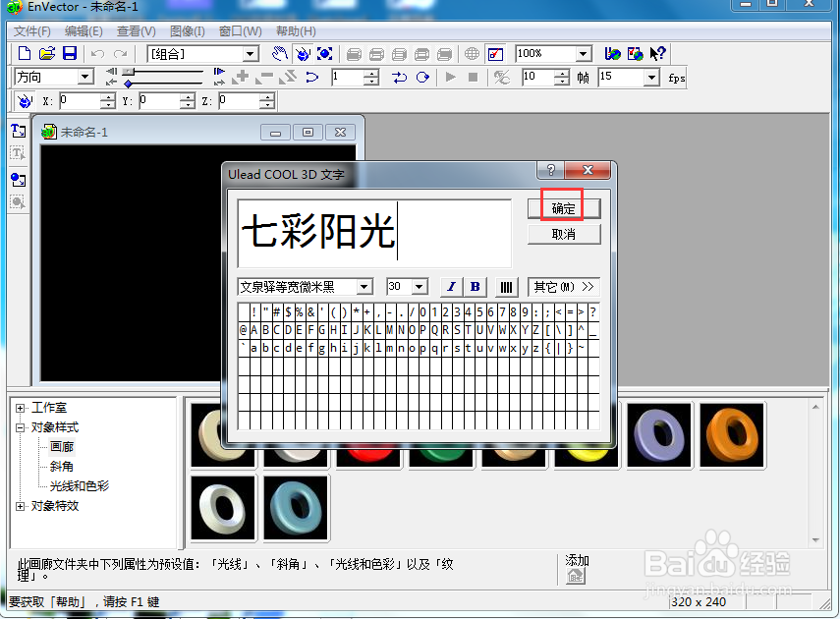Screen dimensions: 840x619
Task: Click 取消 to cancel the text dialog
Action: click(x=564, y=234)
